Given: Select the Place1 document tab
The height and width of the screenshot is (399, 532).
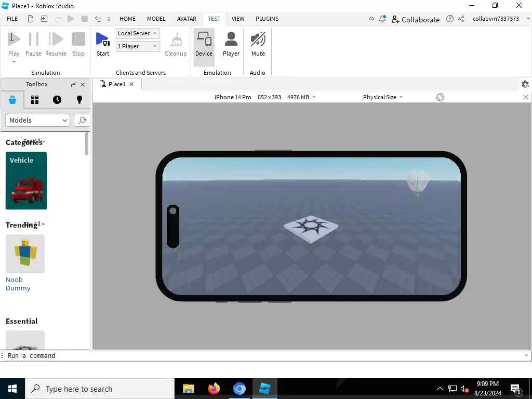Looking at the screenshot, I should (x=117, y=84).
